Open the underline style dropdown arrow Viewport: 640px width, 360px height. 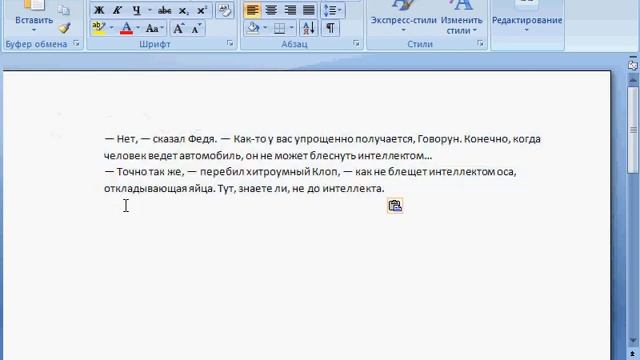150,10
